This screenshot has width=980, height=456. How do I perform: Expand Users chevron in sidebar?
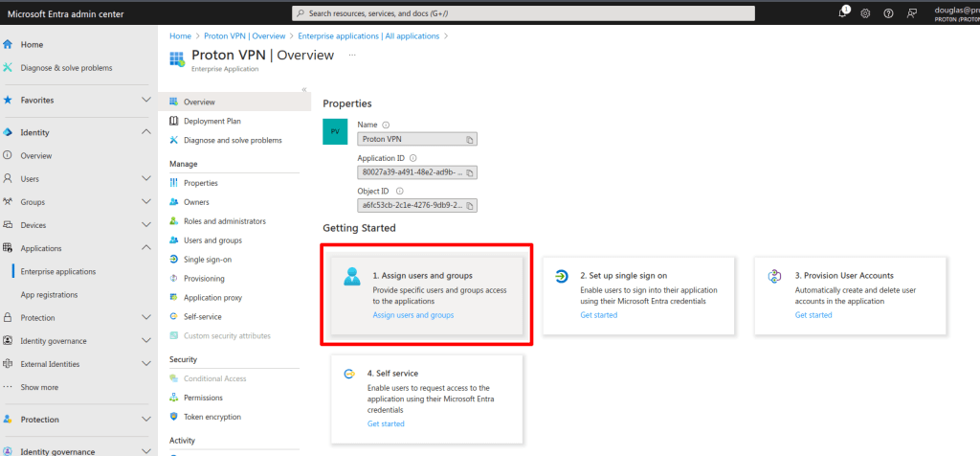(146, 179)
